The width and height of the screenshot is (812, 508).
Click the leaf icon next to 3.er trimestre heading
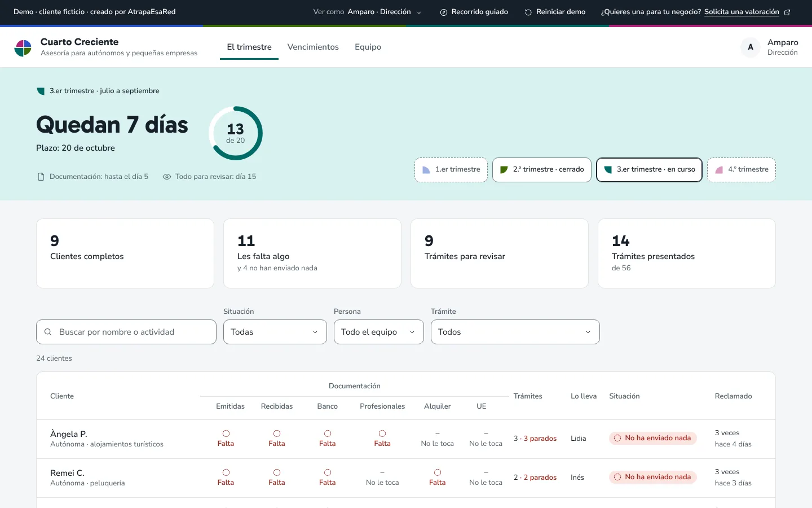41,91
